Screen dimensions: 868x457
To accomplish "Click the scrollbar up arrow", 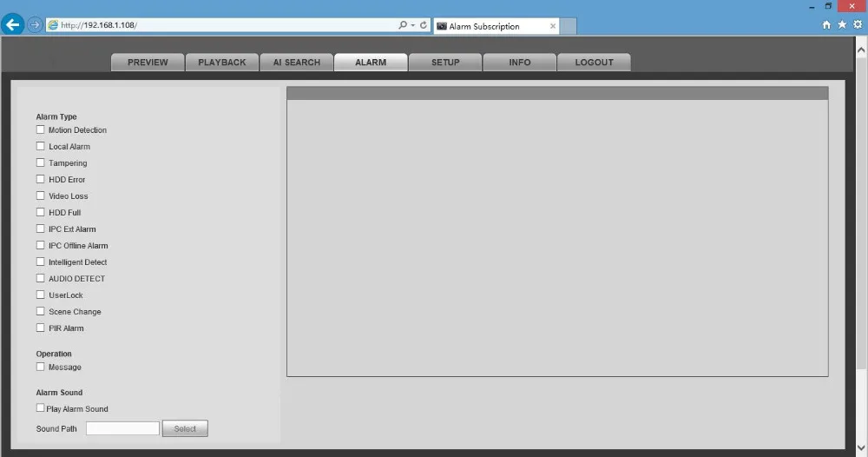I will (x=861, y=50).
